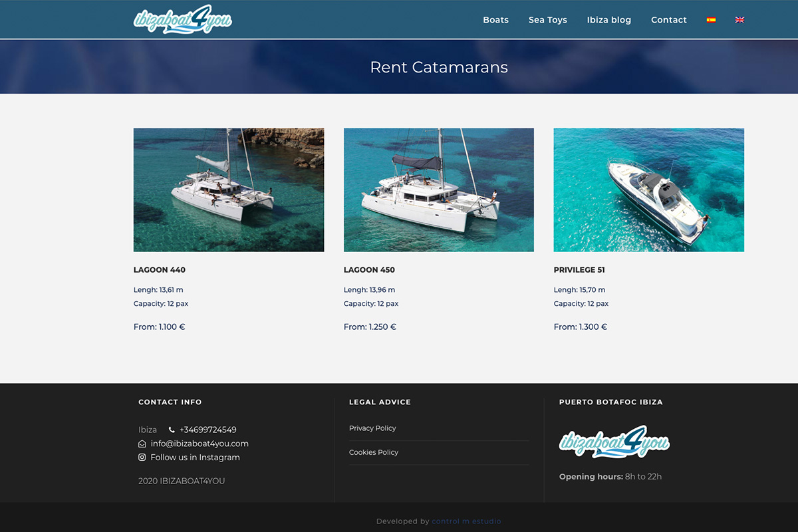Click the phone icon in the footer
This screenshot has height=532, width=798.
click(x=172, y=430)
